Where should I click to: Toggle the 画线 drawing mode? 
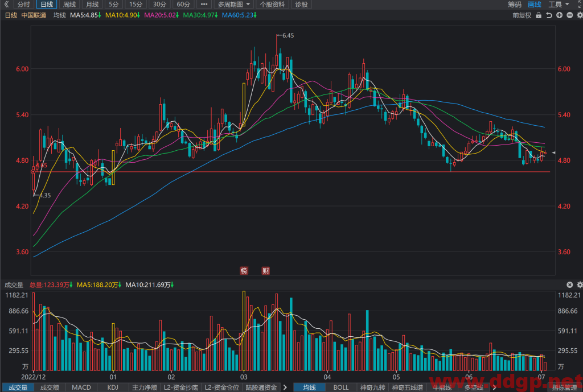point(534,5)
